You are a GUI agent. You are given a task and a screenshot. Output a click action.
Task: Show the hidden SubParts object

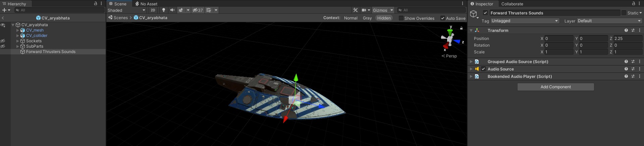tap(3, 46)
